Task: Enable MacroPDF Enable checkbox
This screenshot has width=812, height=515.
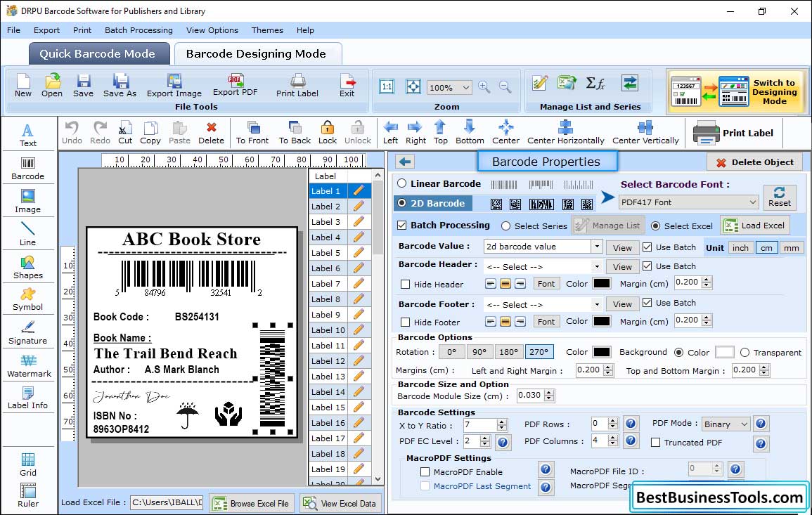Action: coord(425,472)
